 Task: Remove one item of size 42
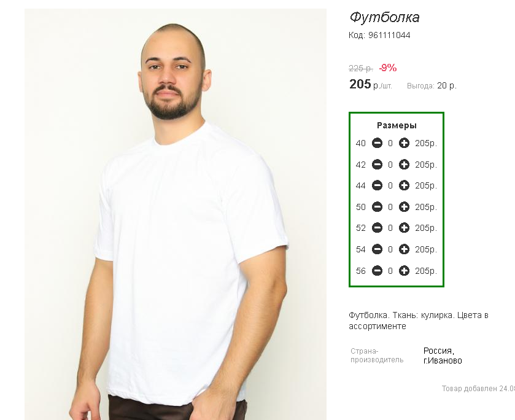(377, 165)
